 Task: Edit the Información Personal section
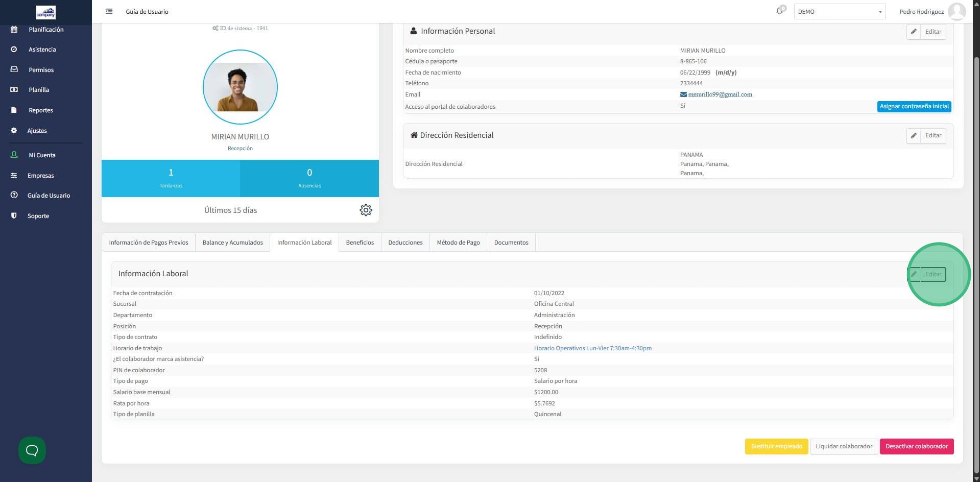point(926,32)
